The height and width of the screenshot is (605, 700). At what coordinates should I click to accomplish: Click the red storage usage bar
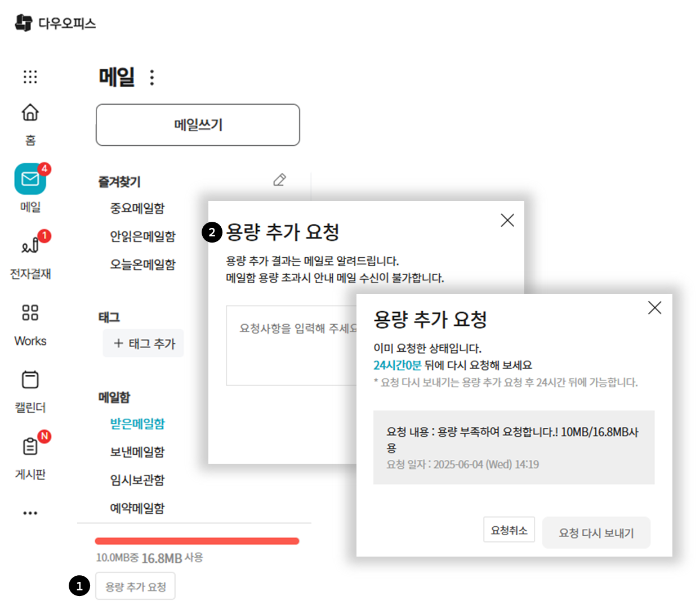(x=197, y=541)
